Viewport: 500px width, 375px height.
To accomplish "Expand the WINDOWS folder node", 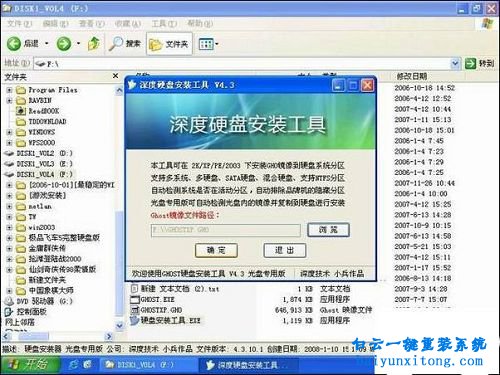I will [9, 132].
